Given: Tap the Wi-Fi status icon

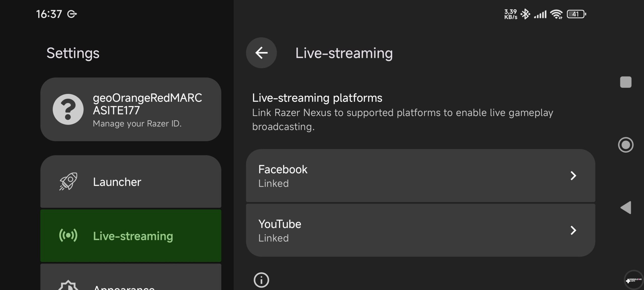Looking at the screenshot, I should click(556, 14).
